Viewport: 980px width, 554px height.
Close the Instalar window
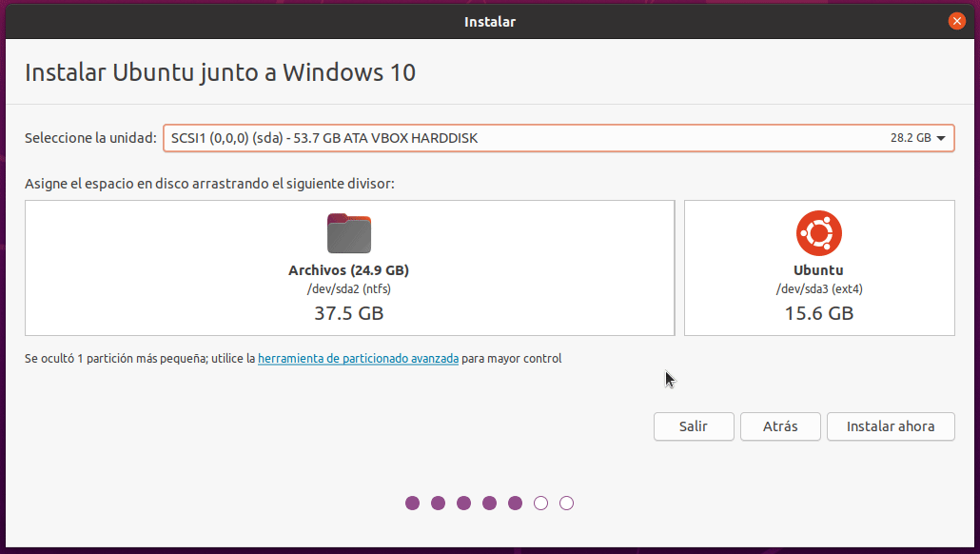pos(956,21)
